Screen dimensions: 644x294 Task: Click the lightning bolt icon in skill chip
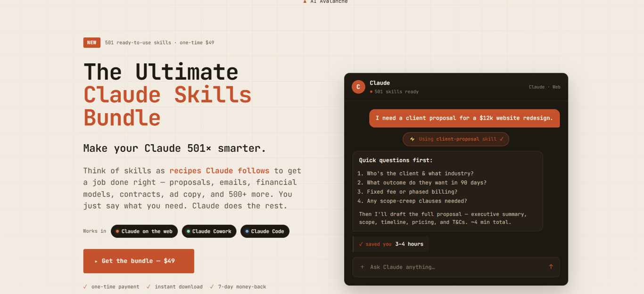point(413,139)
